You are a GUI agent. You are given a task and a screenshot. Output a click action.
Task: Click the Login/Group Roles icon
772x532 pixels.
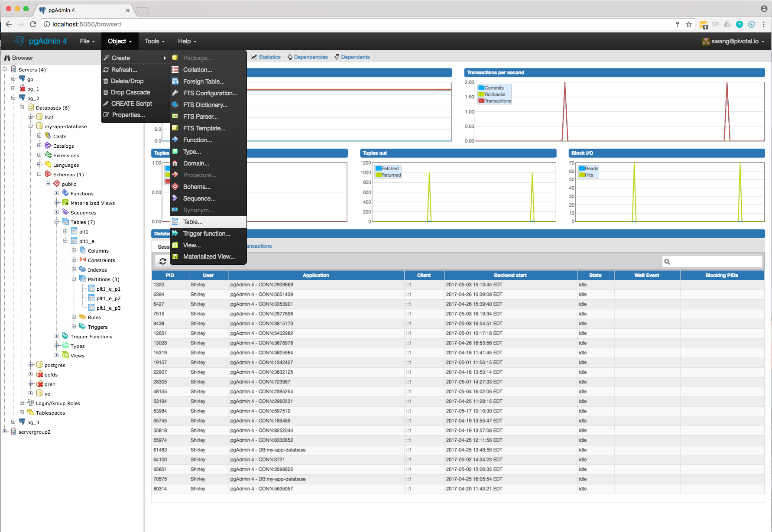coord(31,403)
